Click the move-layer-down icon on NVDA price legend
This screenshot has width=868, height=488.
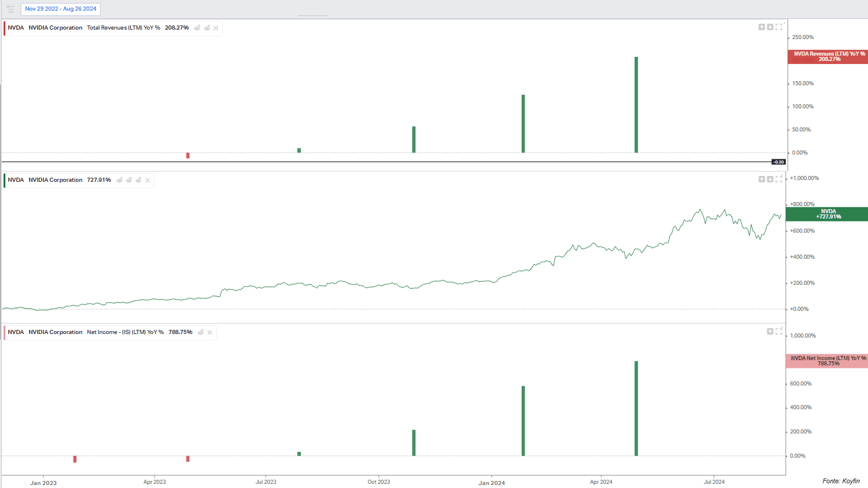tap(139, 180)
